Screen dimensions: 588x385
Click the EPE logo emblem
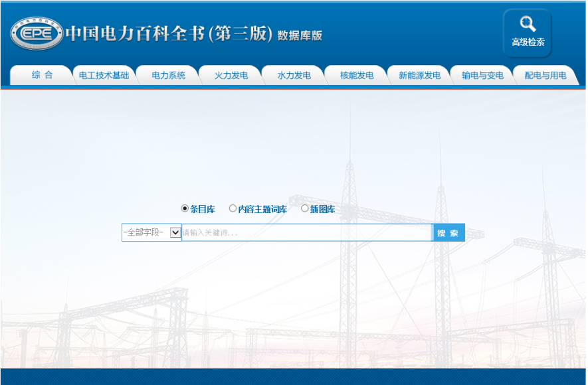[37, 33]
